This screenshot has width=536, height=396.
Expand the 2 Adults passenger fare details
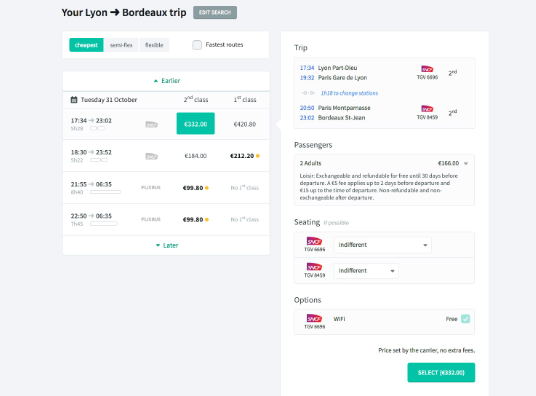466,163
